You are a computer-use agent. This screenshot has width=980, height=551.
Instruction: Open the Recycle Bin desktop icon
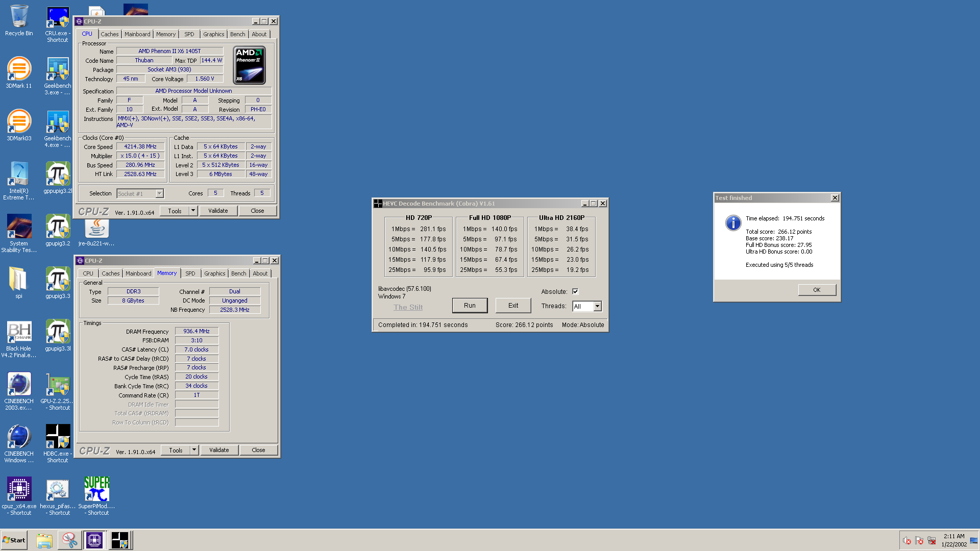tap(19, 20)
